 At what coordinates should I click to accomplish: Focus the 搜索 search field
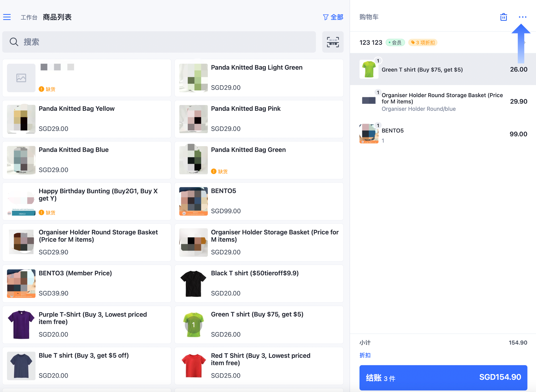(159, 42)
